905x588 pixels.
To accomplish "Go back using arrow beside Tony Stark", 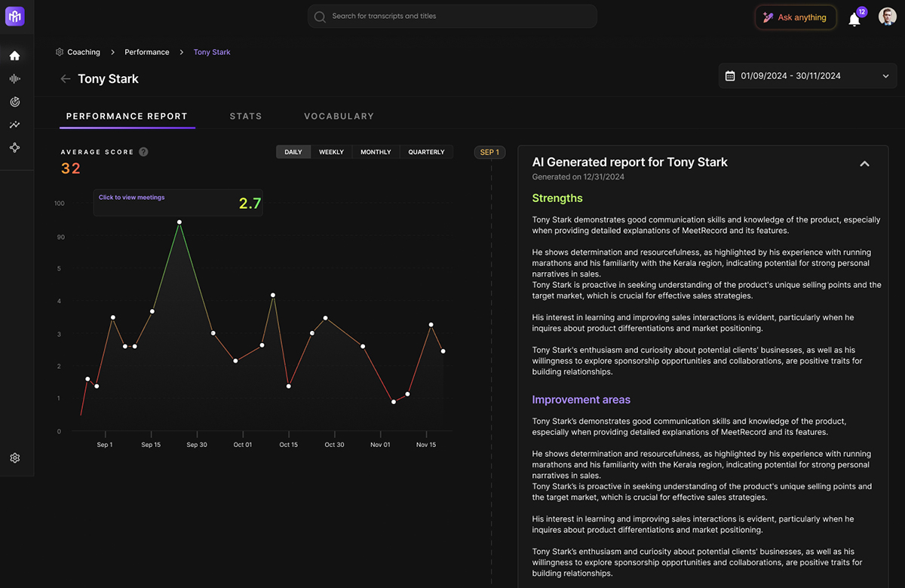I will coord(66,79).
